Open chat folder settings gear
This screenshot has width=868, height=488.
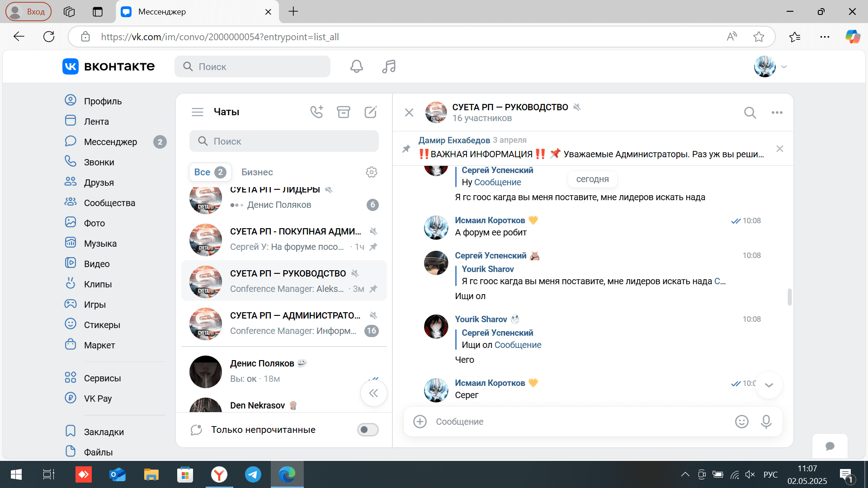(x=372, y=172)
